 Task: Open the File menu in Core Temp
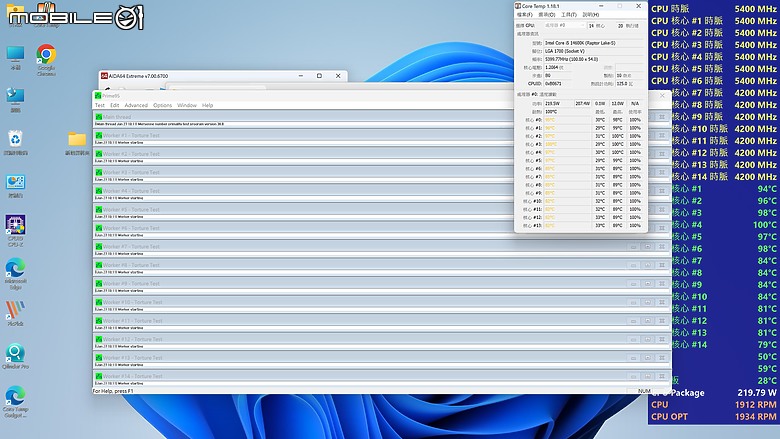[525, 14]
